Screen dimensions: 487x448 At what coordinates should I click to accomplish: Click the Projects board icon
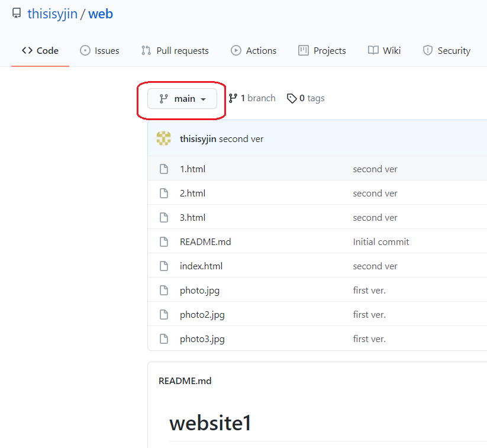[x=304, y=50]
